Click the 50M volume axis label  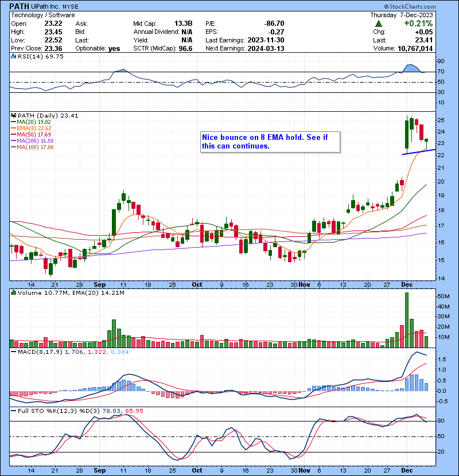(x=443, y=296)
